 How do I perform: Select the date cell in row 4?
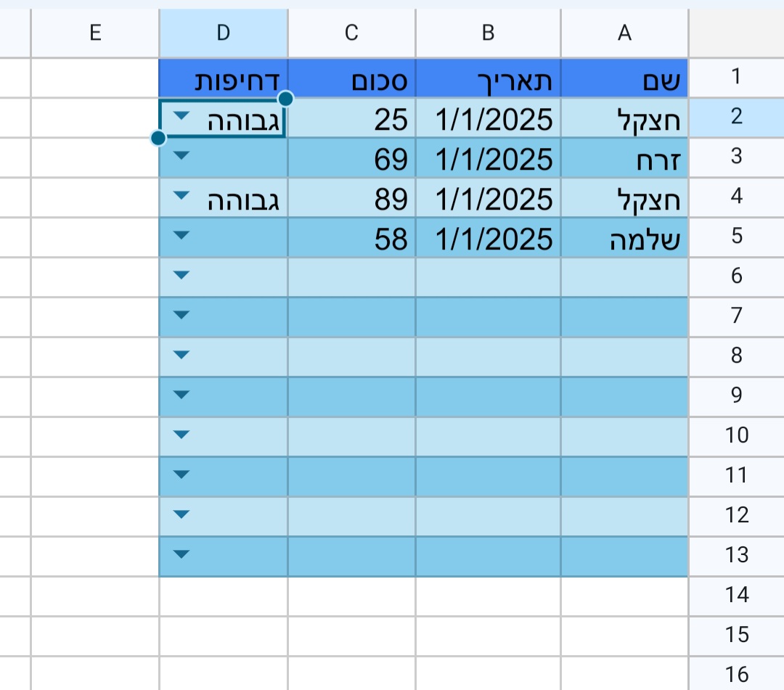coord(488,197)
